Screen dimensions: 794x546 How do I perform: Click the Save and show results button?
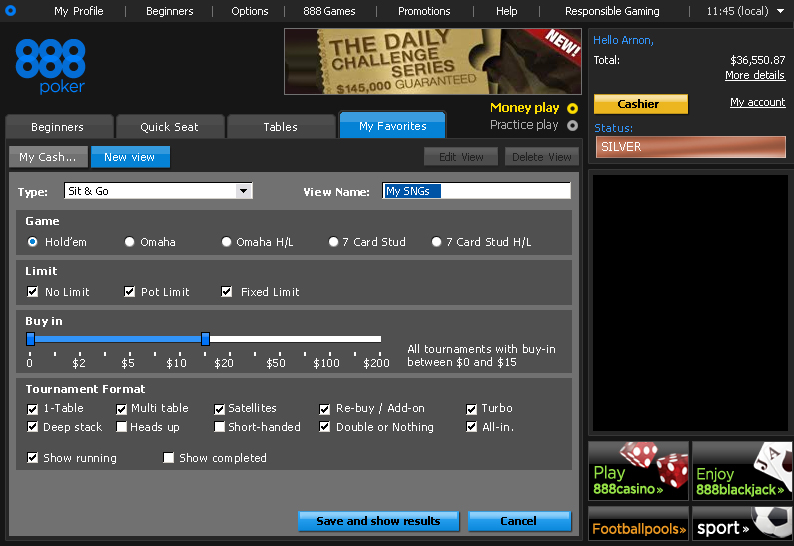pyautogui.click(x=378, y=521)
